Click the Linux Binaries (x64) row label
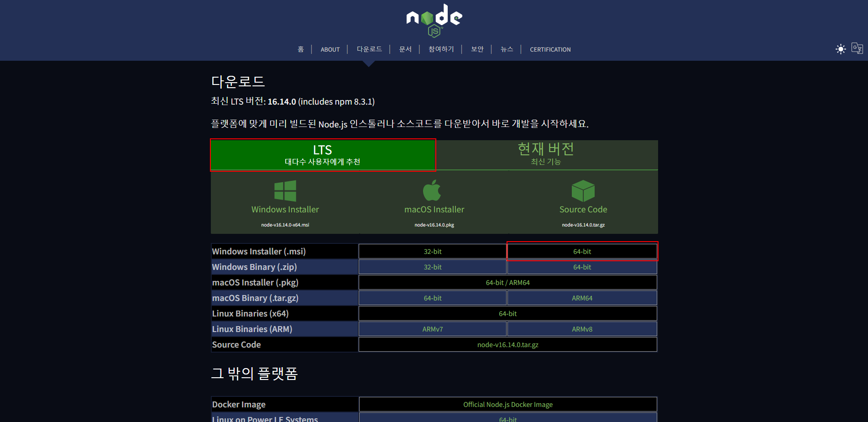Screen dimensions: 868x422 pos(250,314)
